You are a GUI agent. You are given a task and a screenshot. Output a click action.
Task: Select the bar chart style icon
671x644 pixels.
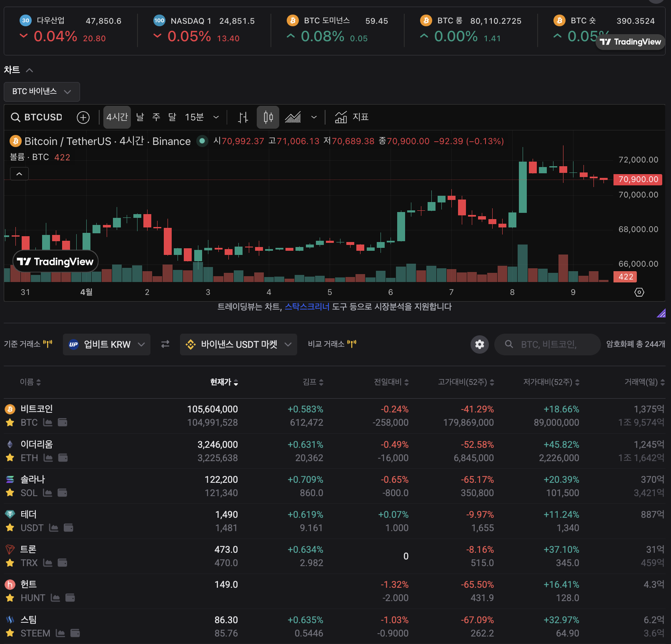click(x=243, y=117)
